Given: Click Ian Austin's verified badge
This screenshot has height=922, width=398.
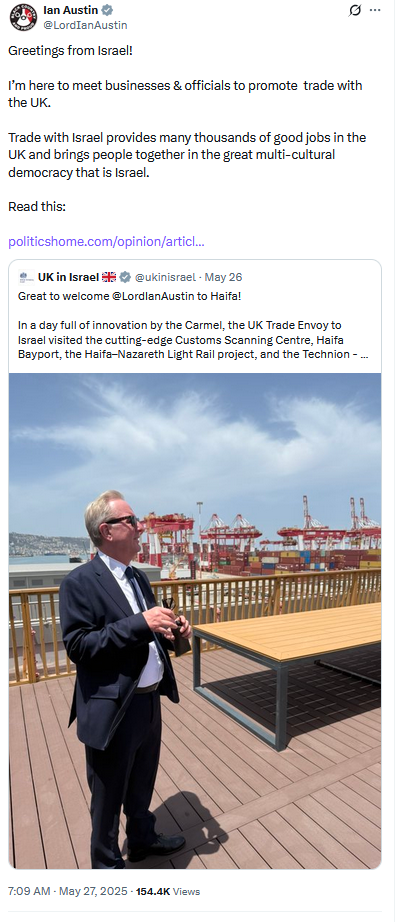Looking at the screenshot, I should 108,10.
